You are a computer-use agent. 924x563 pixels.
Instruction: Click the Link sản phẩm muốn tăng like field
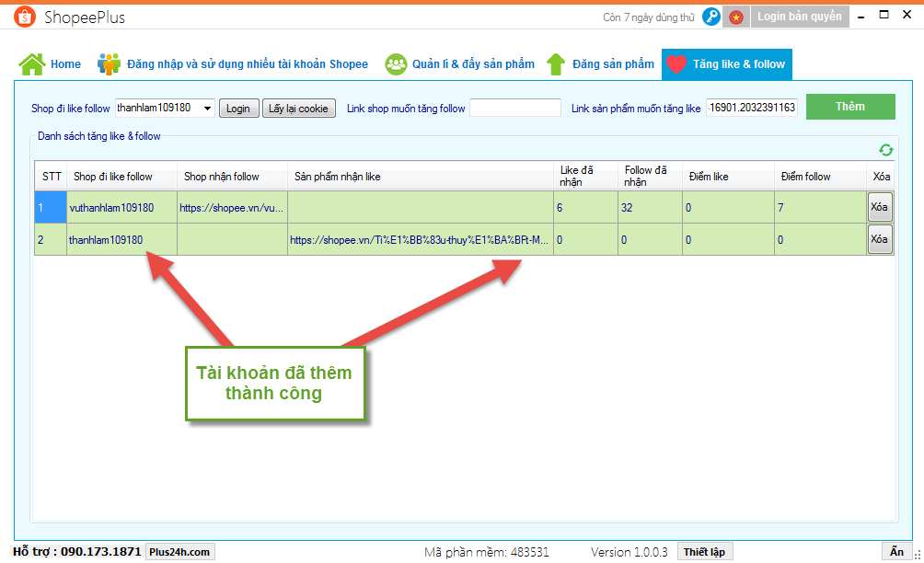point(752,108)
